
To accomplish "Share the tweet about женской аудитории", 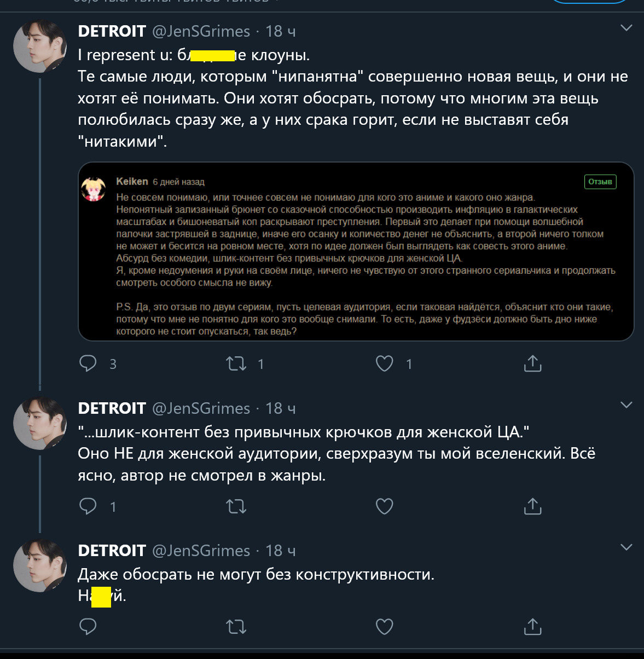I will pyautogui.click(x=532, y=506).
